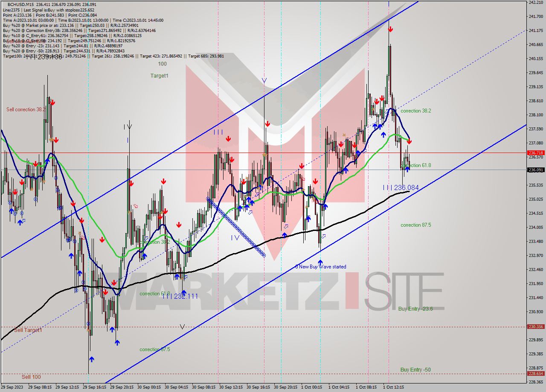Click the red 'Sell Target1' label
Screen dimensions: 546x392
tap(28, 330)
